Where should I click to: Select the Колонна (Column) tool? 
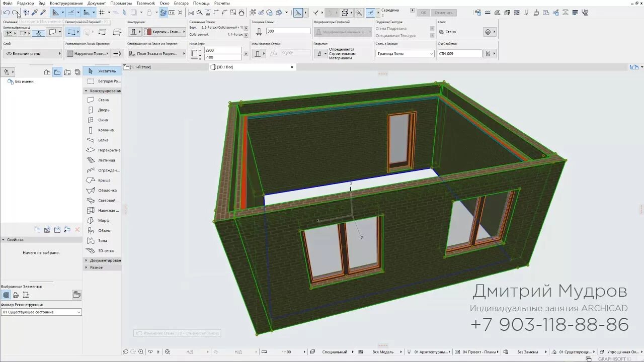(x=102, y=130)
